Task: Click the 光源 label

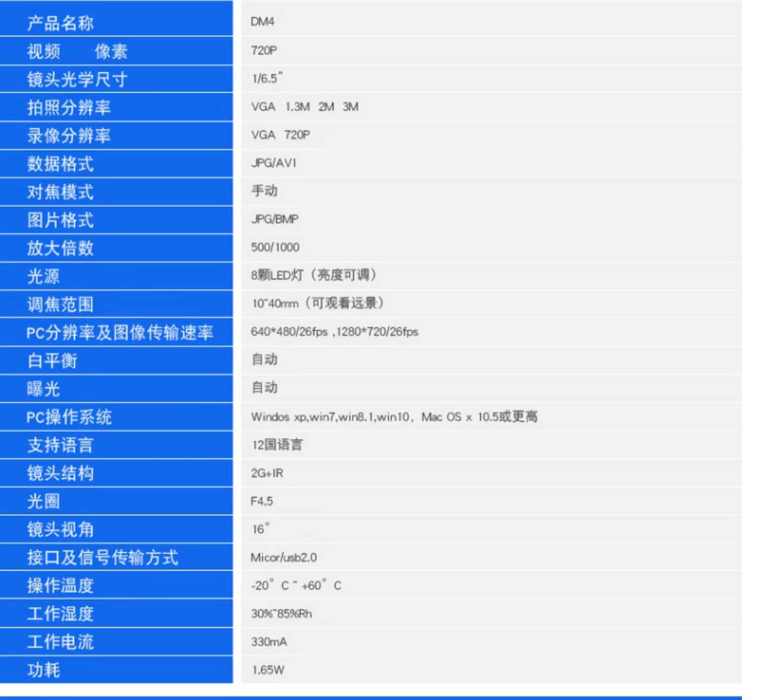Action: (x=43, y=276)
